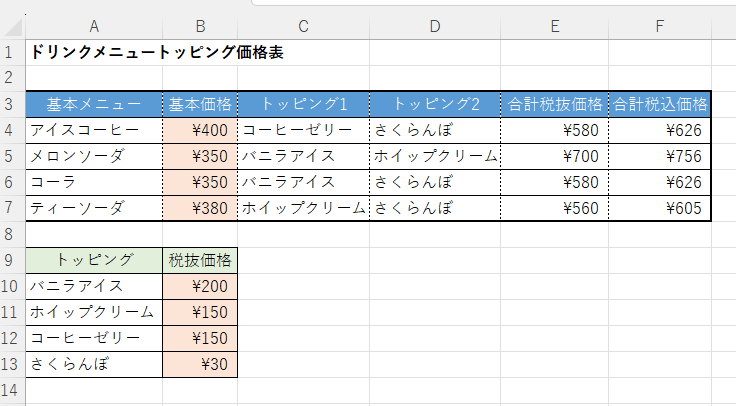Select the ¥700 total cell
736x406 pixels.
pos(554,156)
